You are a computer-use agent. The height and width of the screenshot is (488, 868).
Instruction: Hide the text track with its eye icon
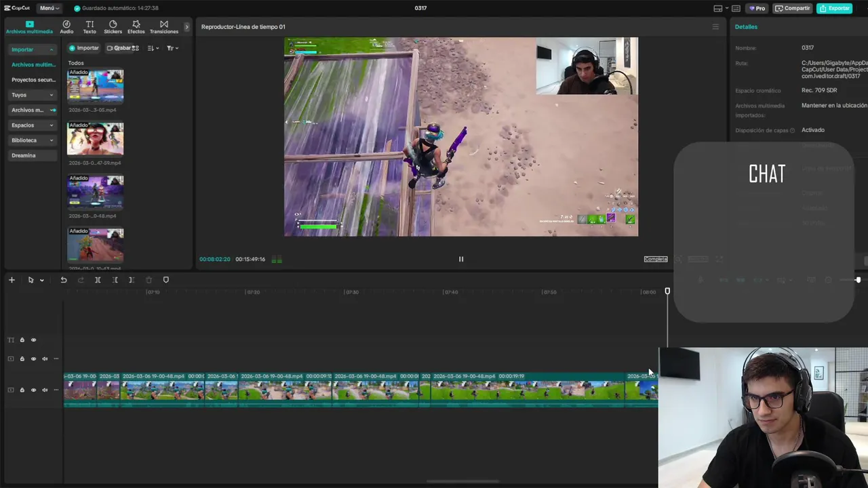tap(33, 340)
